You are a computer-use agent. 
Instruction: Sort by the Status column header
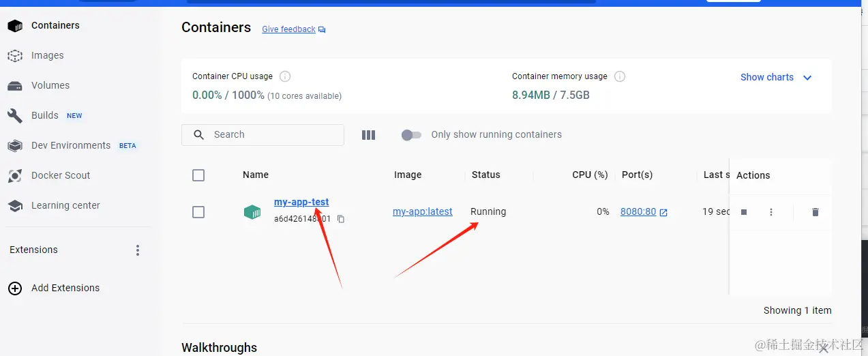point(486,175)
